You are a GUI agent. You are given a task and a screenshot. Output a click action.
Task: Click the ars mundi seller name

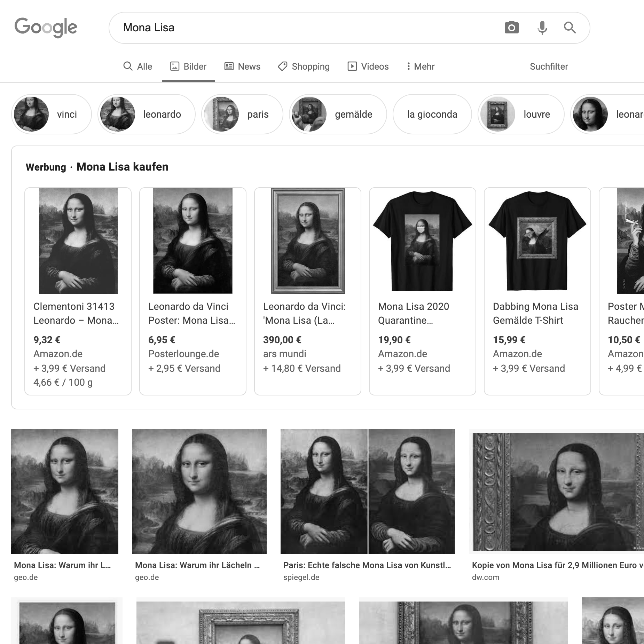pos(285,354)
